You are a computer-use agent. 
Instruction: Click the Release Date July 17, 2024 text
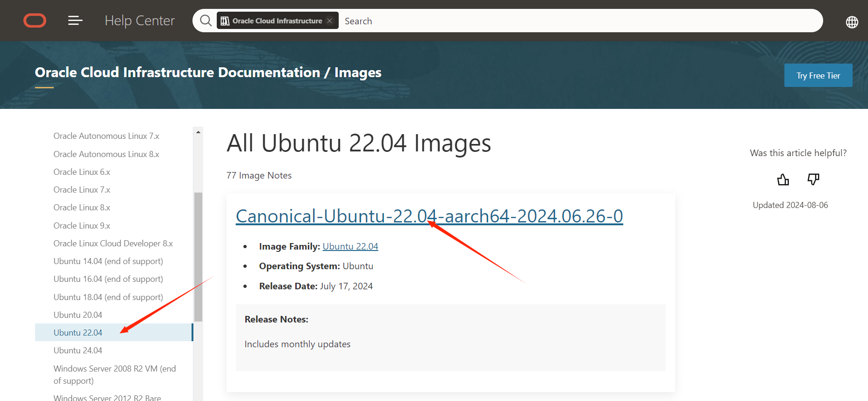pos(316,286)
